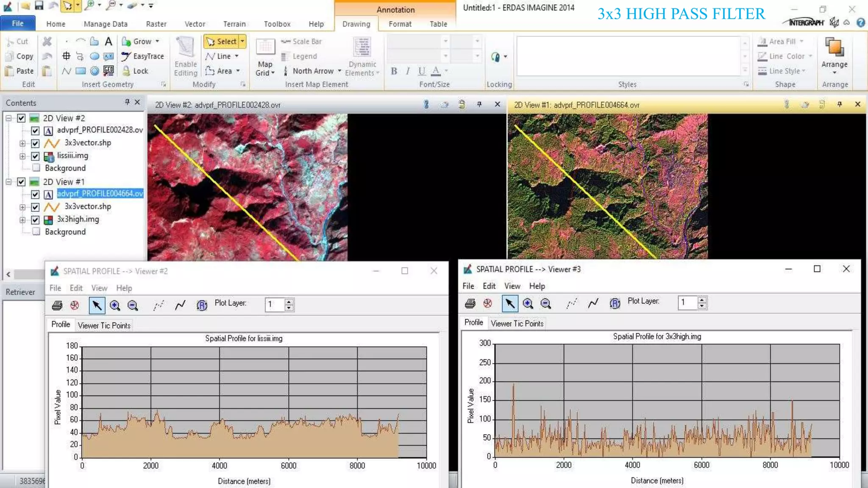Expand the lissiii.img tree node

click(x=22, y=156)
